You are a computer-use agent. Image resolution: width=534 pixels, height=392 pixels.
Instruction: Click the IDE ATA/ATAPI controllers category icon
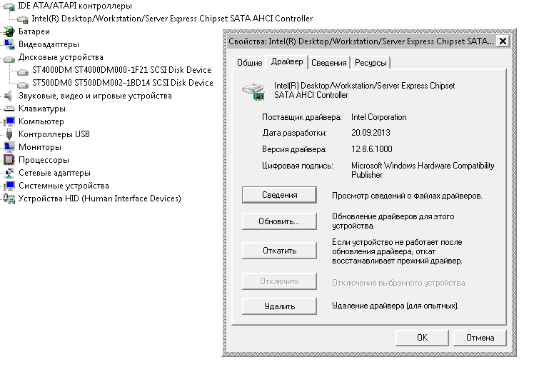click(9, 6)
